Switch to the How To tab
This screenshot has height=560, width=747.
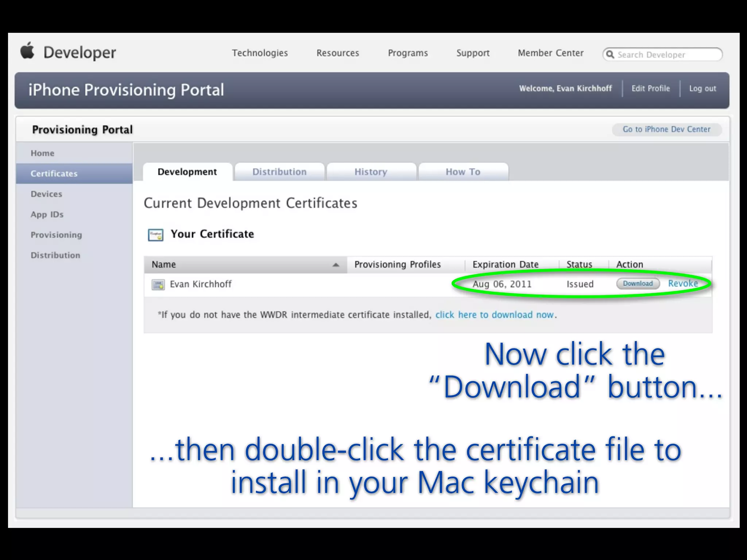(463, 172)
